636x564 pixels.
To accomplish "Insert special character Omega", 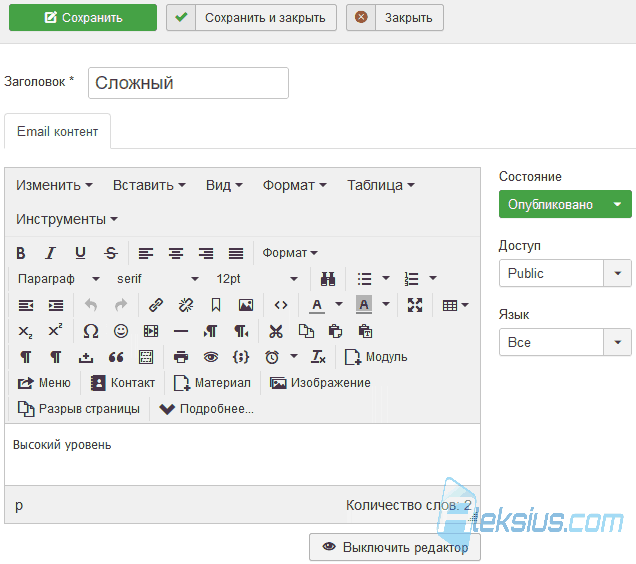I will [x=91, y=332].
